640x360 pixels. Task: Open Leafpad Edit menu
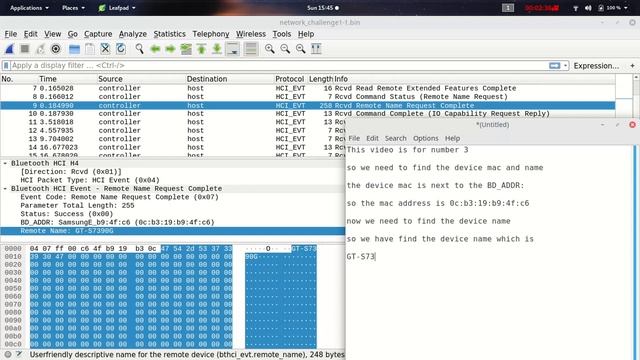pyautogui.click(x=372, y=138)
